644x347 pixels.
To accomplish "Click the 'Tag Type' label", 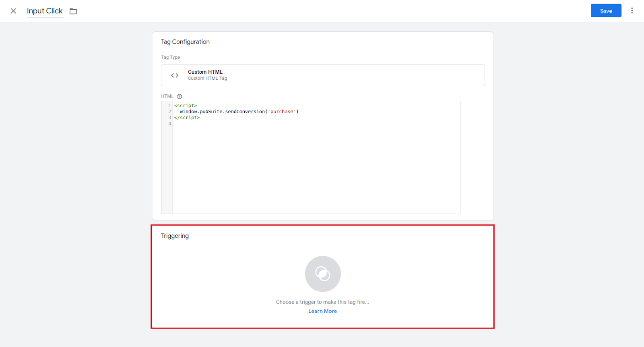I will (x=170, y=57).
